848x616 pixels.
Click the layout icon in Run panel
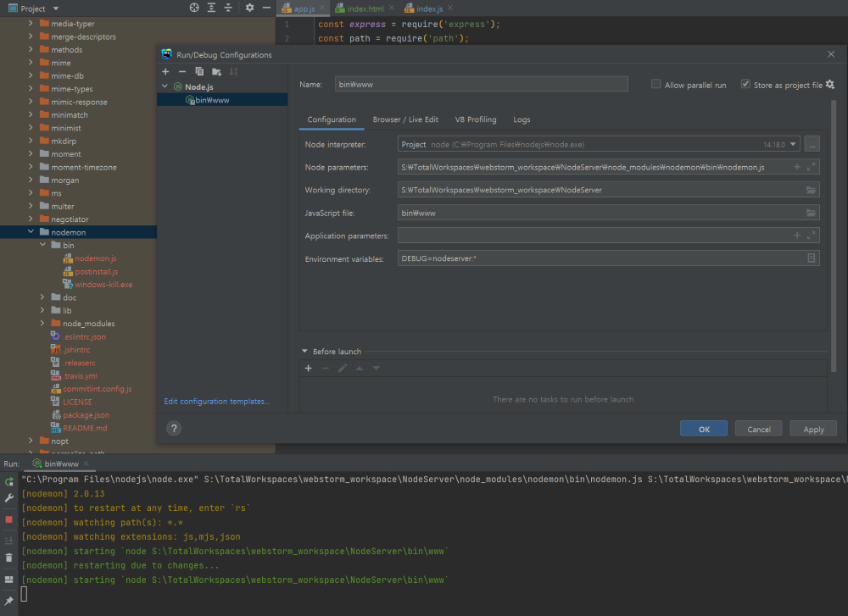(x=8, y=580)
